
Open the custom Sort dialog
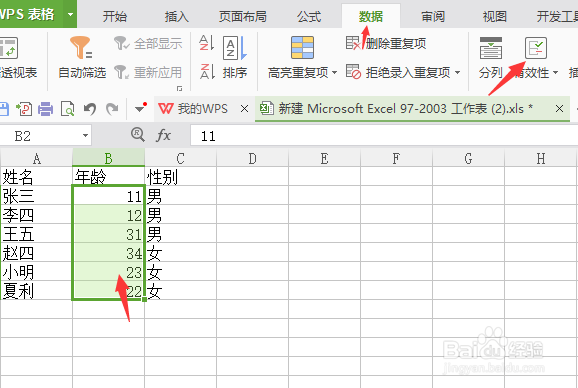234,57
